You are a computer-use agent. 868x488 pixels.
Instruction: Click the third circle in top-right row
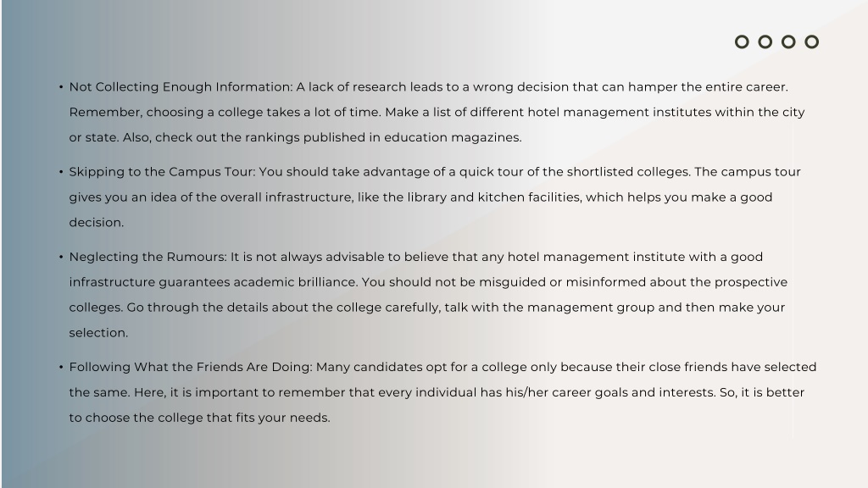pyautogui.click(x=788, y=42)
